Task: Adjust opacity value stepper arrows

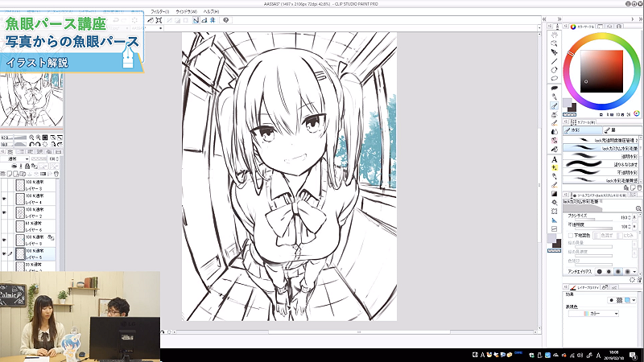Action: (630, 227)
